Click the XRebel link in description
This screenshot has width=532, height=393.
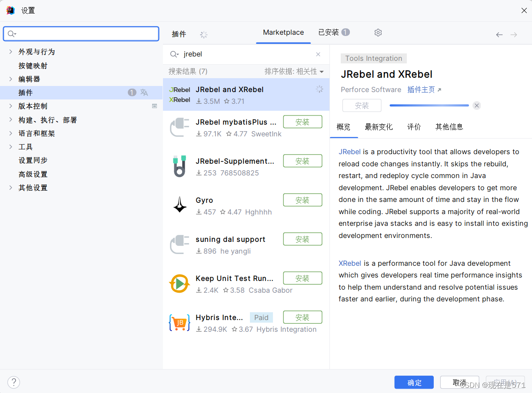point(350,263)
